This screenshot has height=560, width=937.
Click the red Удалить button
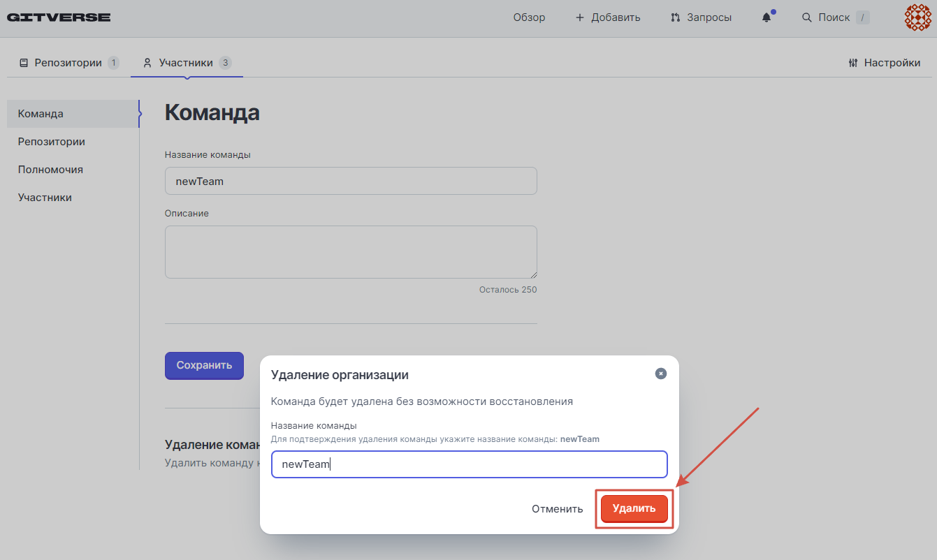click(x=634, y=509)
